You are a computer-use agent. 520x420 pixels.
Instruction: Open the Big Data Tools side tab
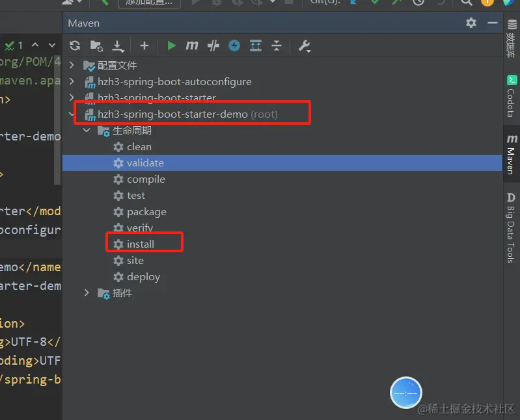tap(511, 228)
